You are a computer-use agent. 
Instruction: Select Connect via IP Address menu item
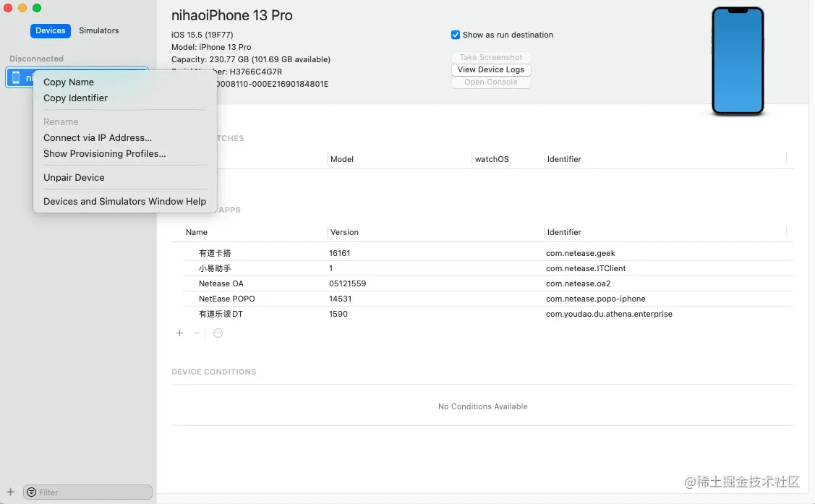tap(98, 137)
